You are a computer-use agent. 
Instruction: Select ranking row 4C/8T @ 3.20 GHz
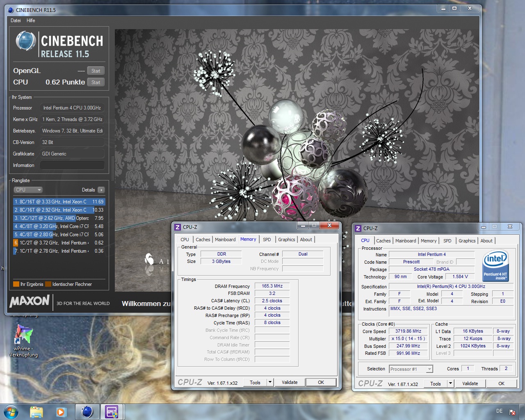pyautogui.click(x=59, y=226)
